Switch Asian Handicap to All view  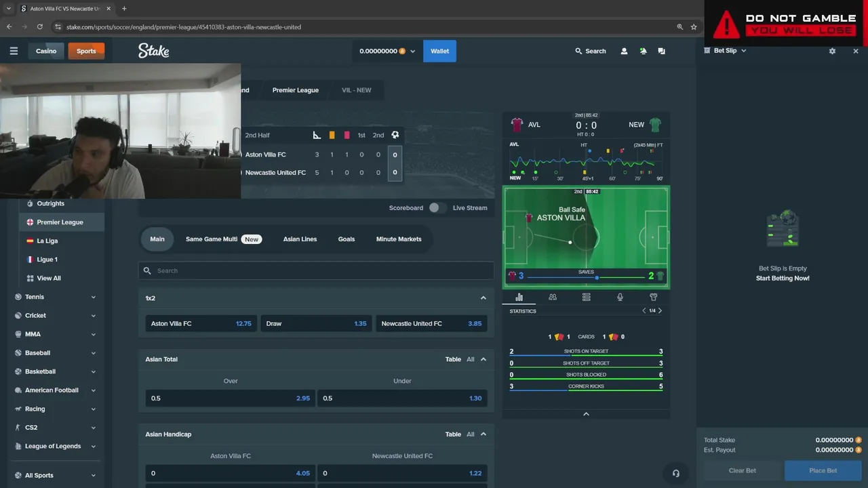click(471, 434)
